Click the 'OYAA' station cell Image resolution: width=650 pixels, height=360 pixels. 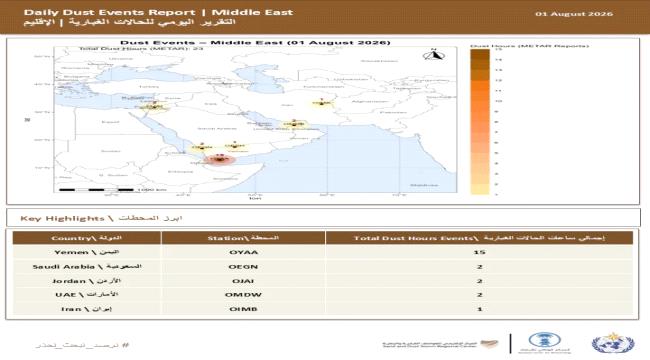(x=243, y=252)
